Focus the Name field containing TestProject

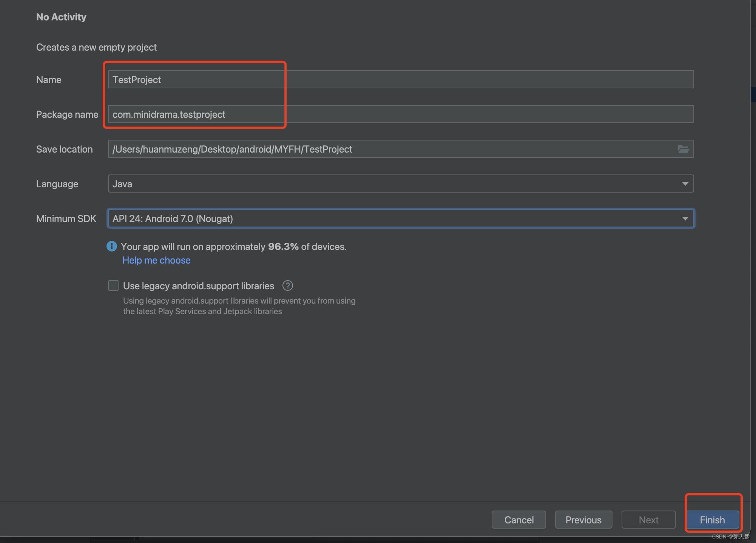pyautogui.click(x=401, y=80)
